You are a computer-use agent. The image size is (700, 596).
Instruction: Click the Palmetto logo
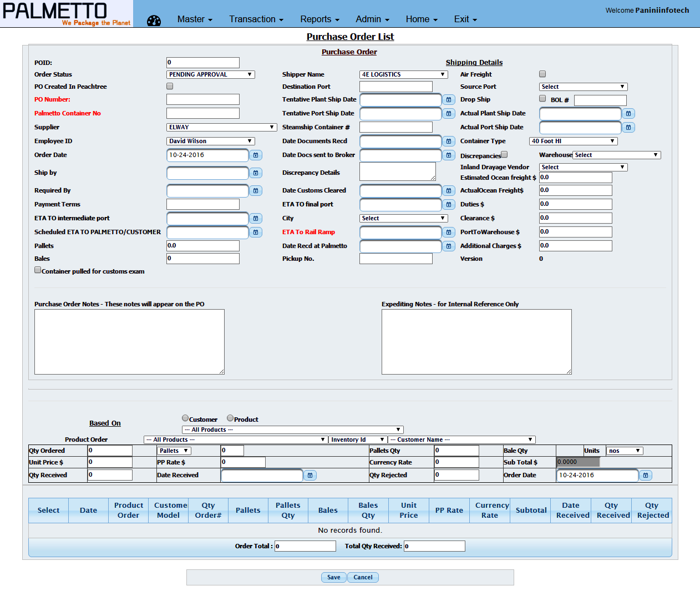coord(67,14)
